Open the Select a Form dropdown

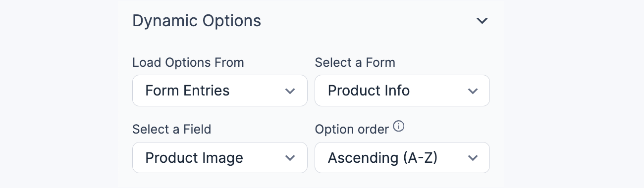click(402, 91)
